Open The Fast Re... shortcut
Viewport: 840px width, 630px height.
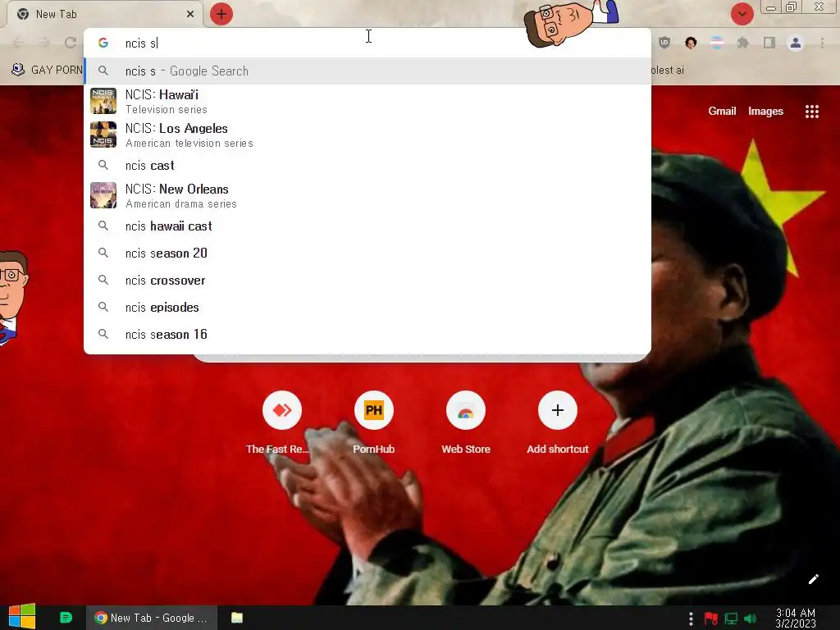[282, 422]
